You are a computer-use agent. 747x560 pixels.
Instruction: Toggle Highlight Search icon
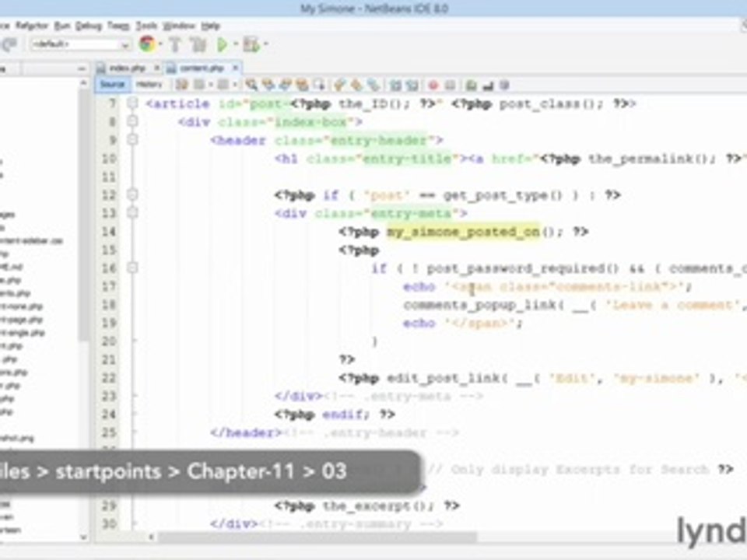[x=302, y=86]
